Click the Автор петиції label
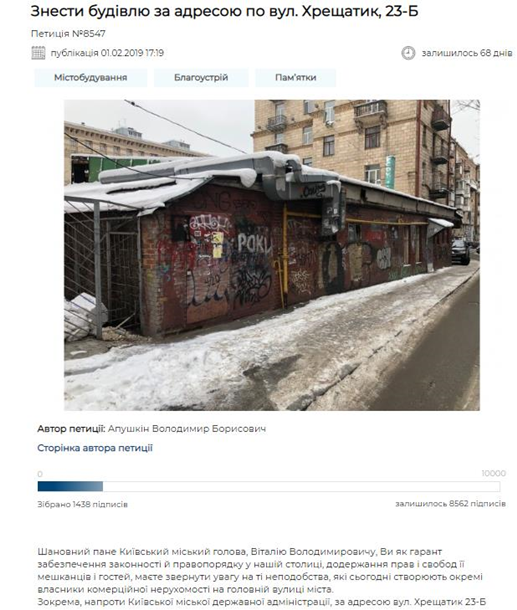This screenshot has width=517, height=610. (x=71, y=429)
